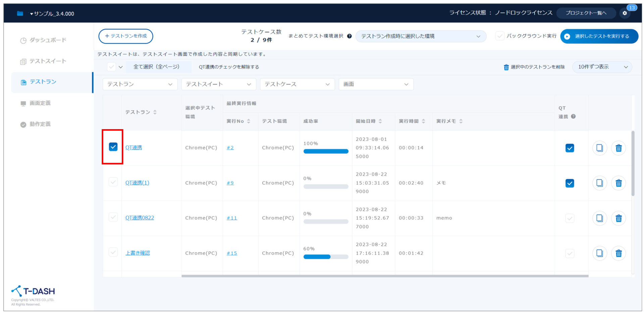
Task: Go to ダッシュボード in the sidebar
Action: pos(48,40)
